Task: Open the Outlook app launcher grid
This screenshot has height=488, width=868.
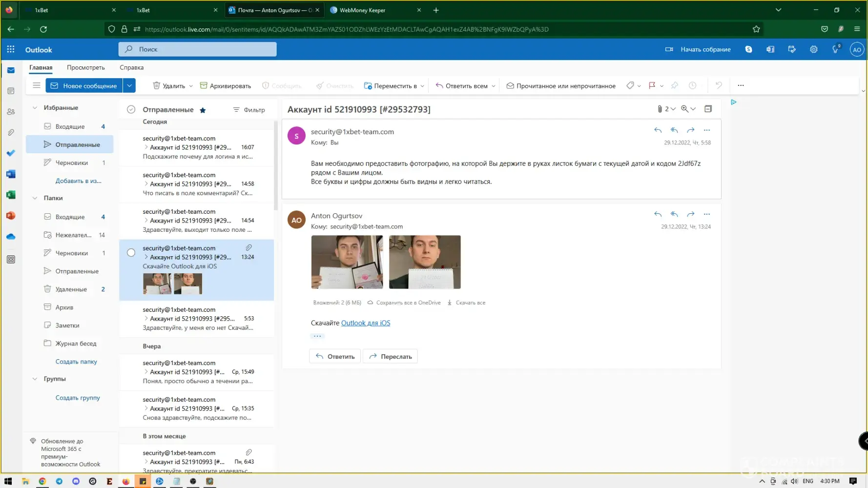Action: [x=11, y=49]
